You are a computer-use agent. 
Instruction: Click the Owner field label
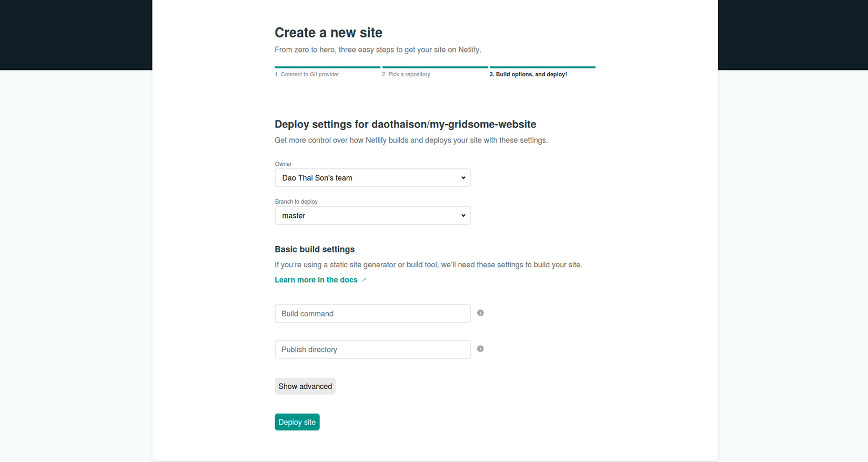point(283,164)
